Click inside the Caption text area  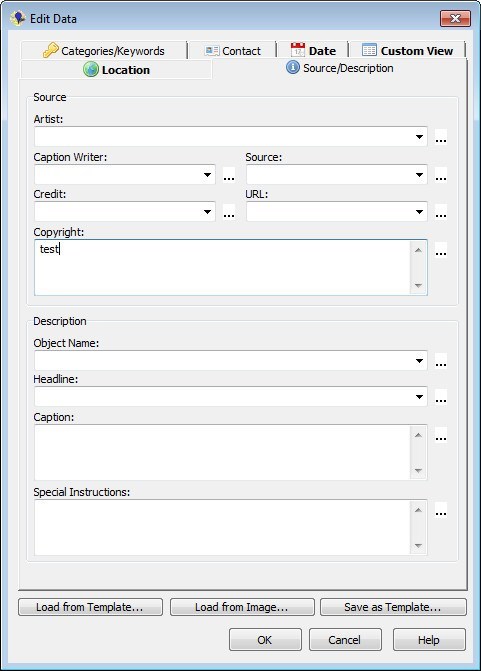click(x=222, y=452)
